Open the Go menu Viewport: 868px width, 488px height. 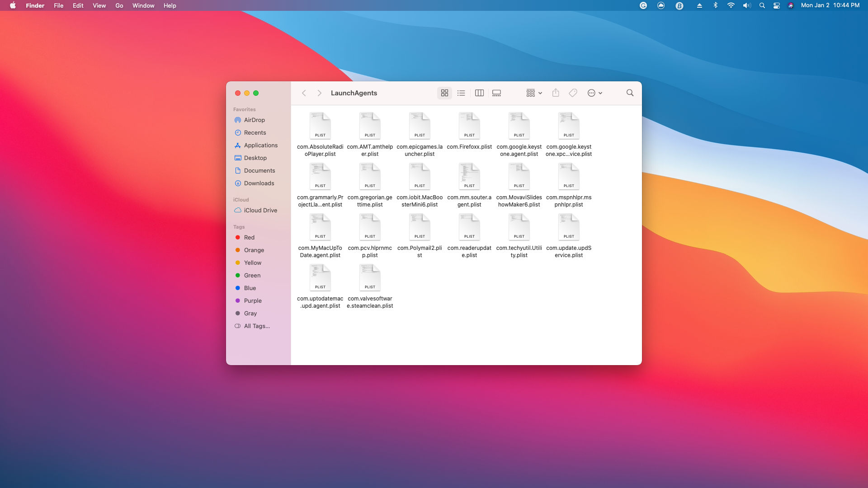119,5
